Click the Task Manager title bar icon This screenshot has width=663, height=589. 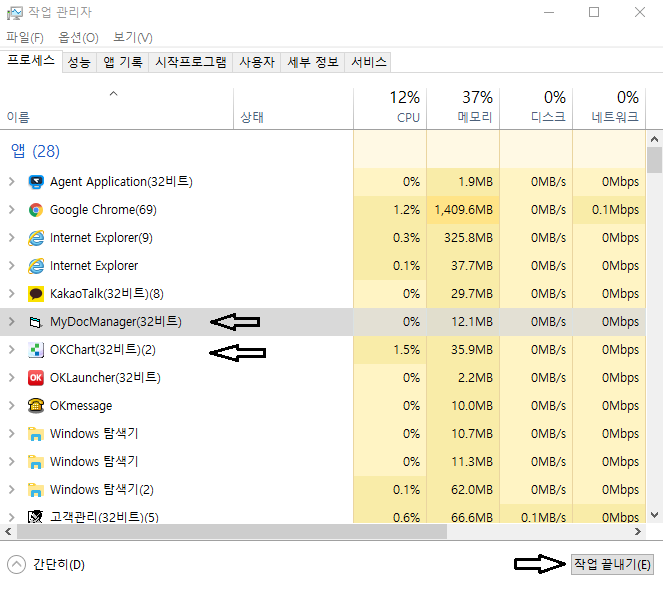pyautogui.click(x=15, y=13)
